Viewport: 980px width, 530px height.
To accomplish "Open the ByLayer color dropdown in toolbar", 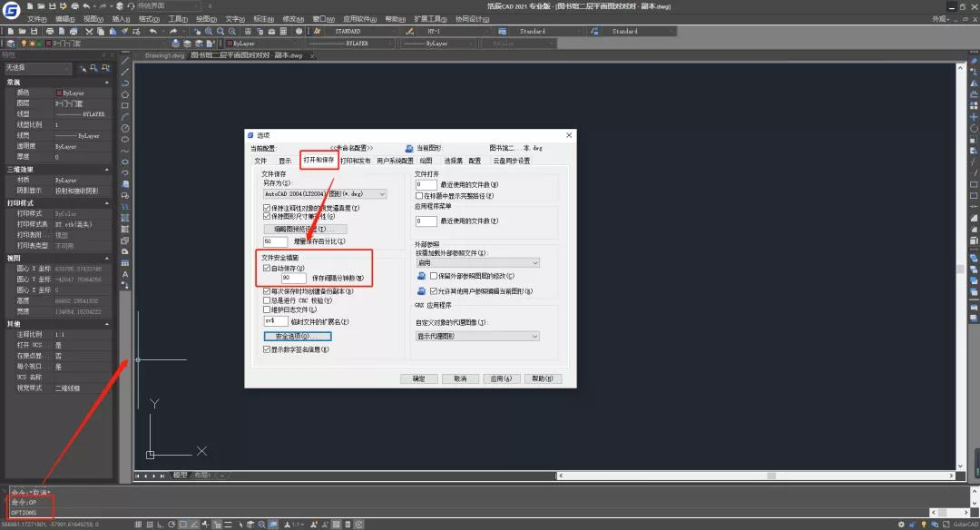I will [x=264, y=44].
